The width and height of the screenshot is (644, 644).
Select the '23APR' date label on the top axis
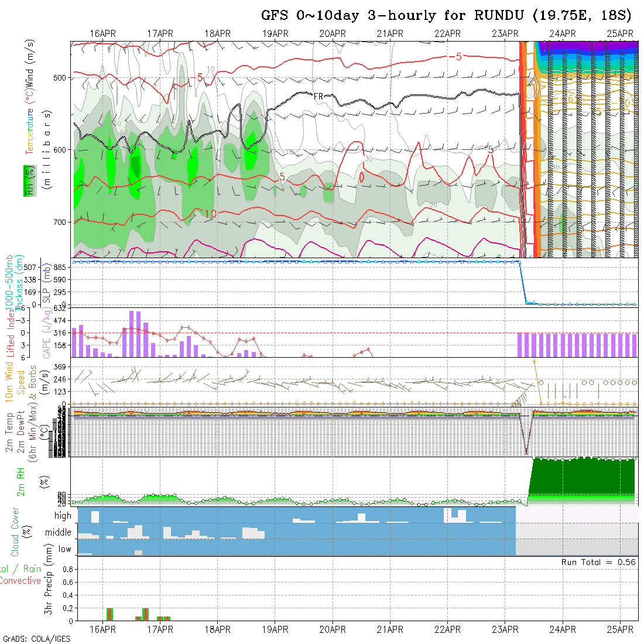[x=505, y=34]
